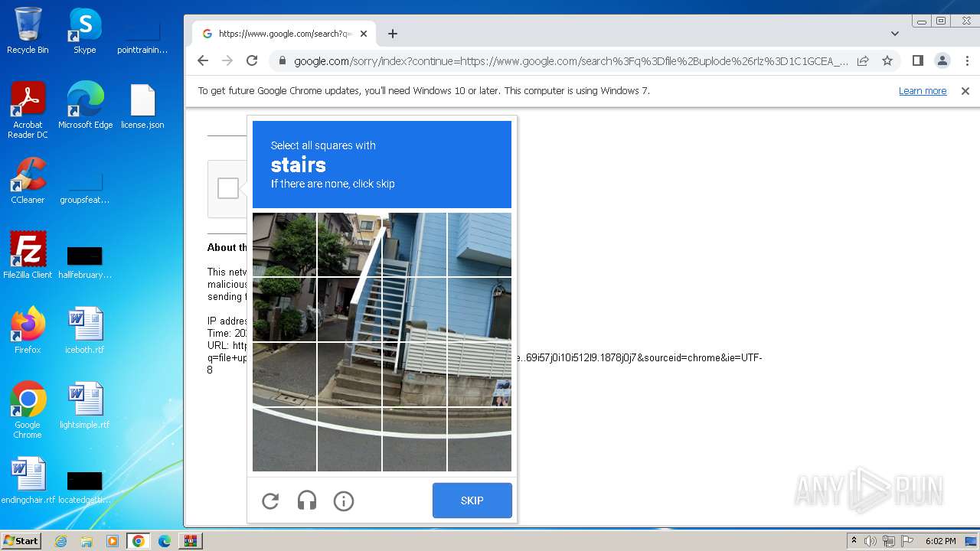980x551 pixels.
Task: Open Firefox desktop shortcut
Action: point(28,331)
